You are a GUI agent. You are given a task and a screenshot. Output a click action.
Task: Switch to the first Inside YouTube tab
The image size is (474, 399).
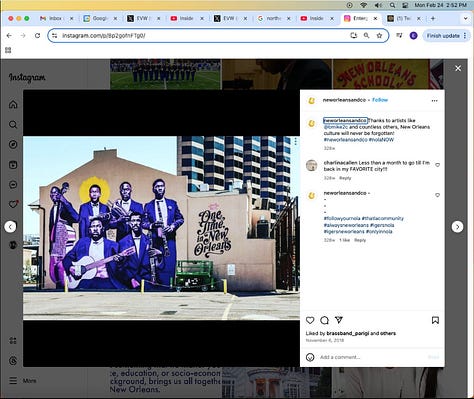coord(187,19)
